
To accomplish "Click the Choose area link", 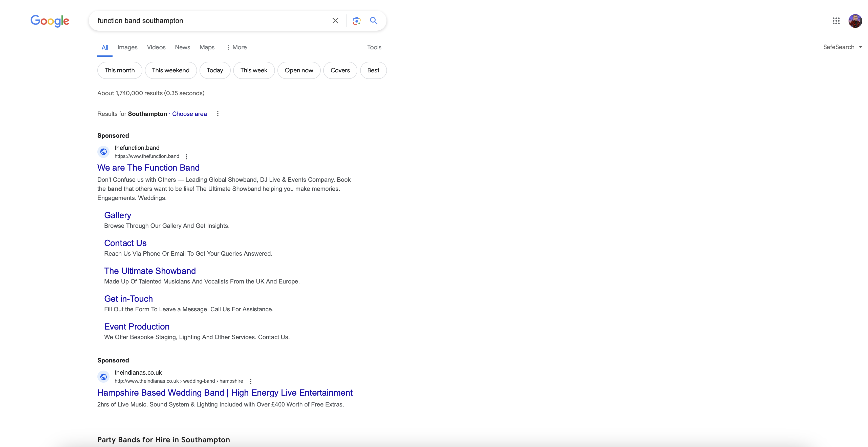I will (x=189, y=114).
